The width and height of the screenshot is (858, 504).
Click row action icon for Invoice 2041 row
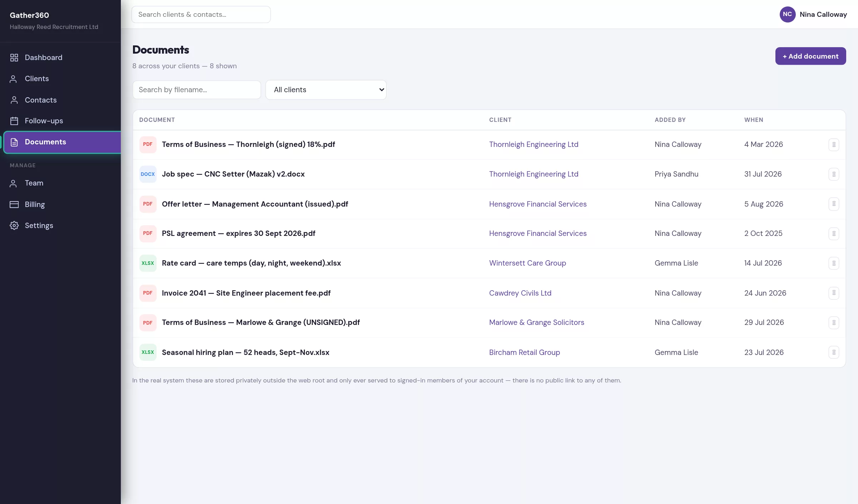834,293
